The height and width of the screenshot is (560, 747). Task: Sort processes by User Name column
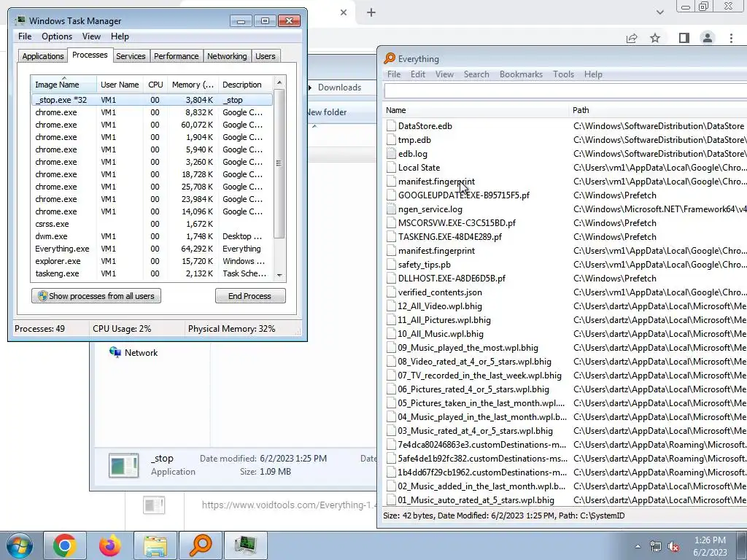[x=120, y=85]
